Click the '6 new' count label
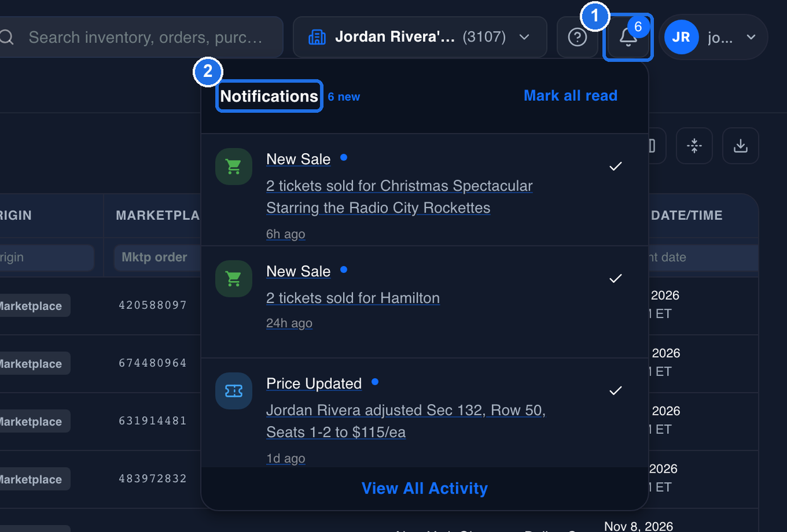The image size is (787, 532). pos(344,97)
